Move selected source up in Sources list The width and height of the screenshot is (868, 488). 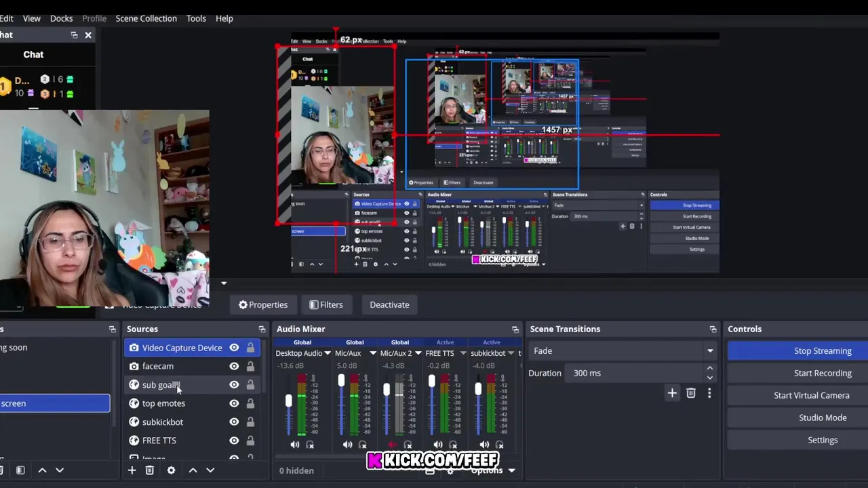(x=193, y=470)
